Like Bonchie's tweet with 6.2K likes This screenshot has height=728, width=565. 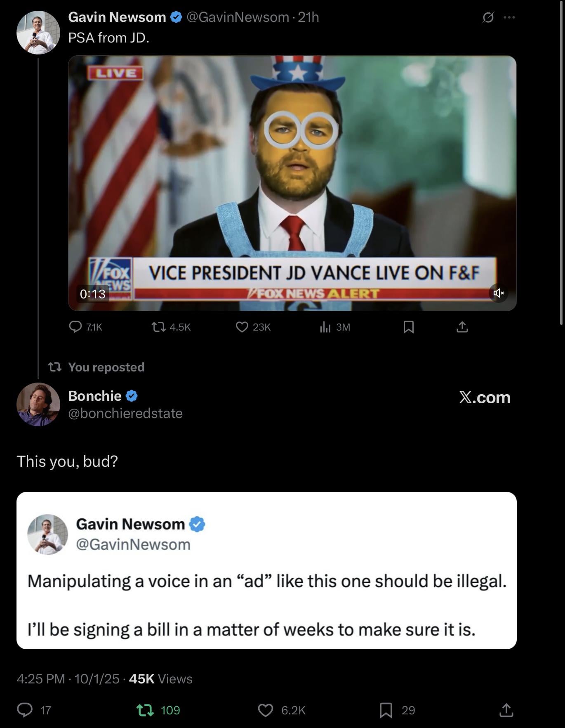pyautogui.click(x=266, y=710)
